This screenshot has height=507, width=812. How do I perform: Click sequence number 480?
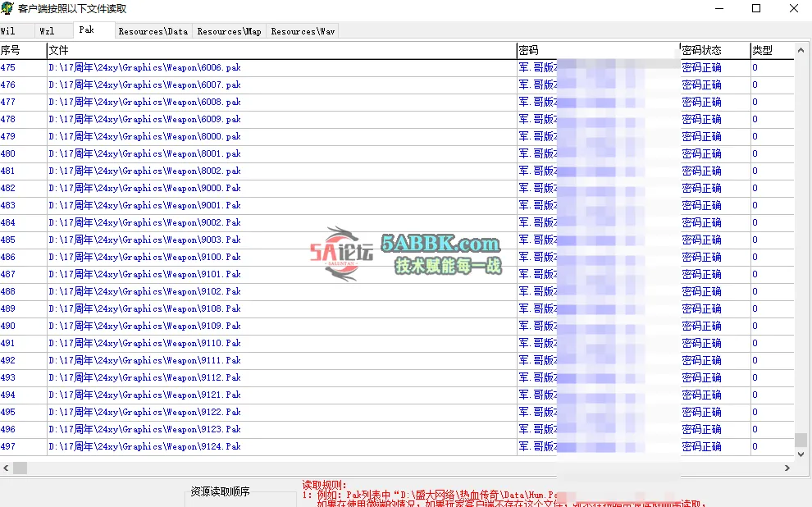[7, 153]
